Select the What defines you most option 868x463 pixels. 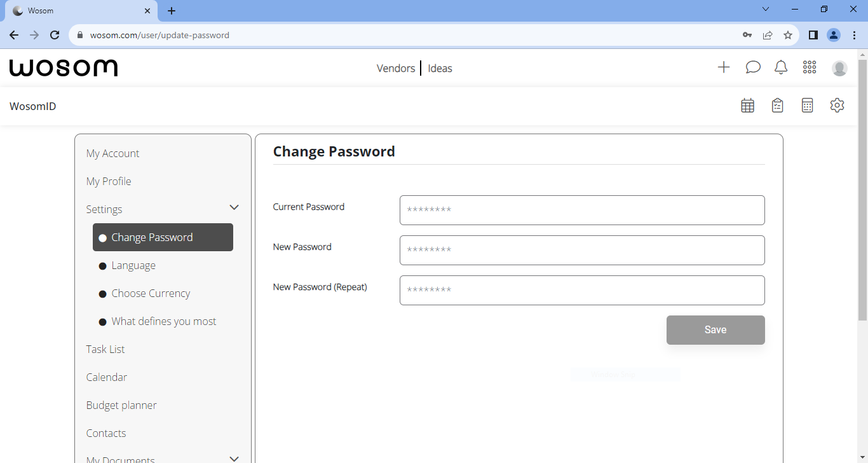point(163,321)
